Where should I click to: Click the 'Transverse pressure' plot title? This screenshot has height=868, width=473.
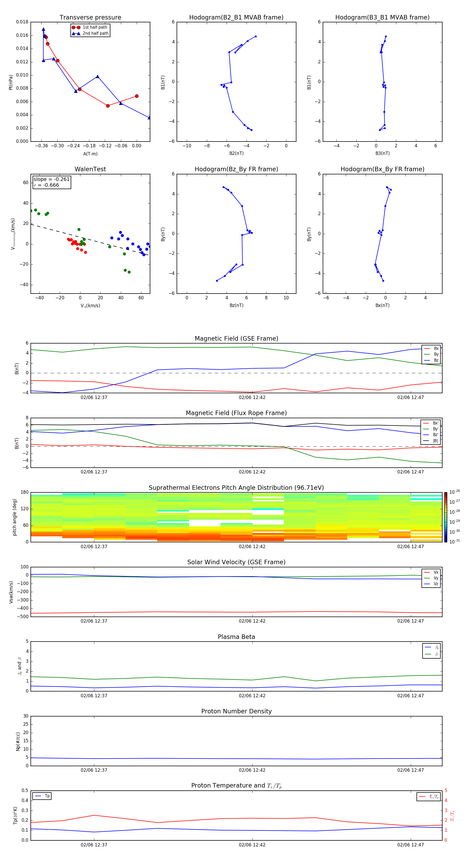point(90,18)
